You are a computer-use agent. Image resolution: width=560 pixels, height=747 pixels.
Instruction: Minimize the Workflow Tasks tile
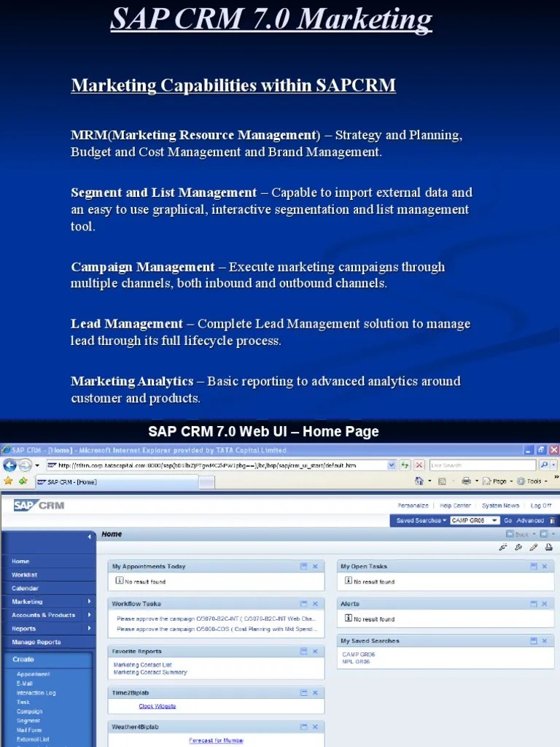click(x=304, y=603)
